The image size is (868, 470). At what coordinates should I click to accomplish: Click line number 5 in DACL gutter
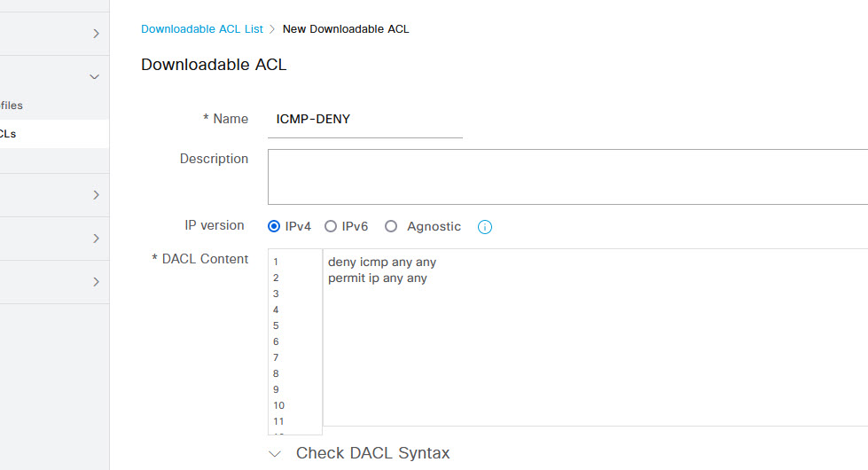click(276, 325)
